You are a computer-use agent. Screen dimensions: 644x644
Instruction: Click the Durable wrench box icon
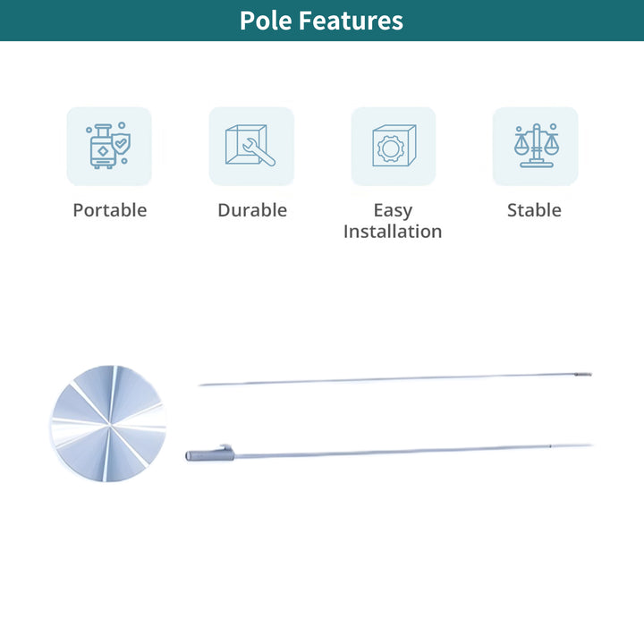click(251, 146)
